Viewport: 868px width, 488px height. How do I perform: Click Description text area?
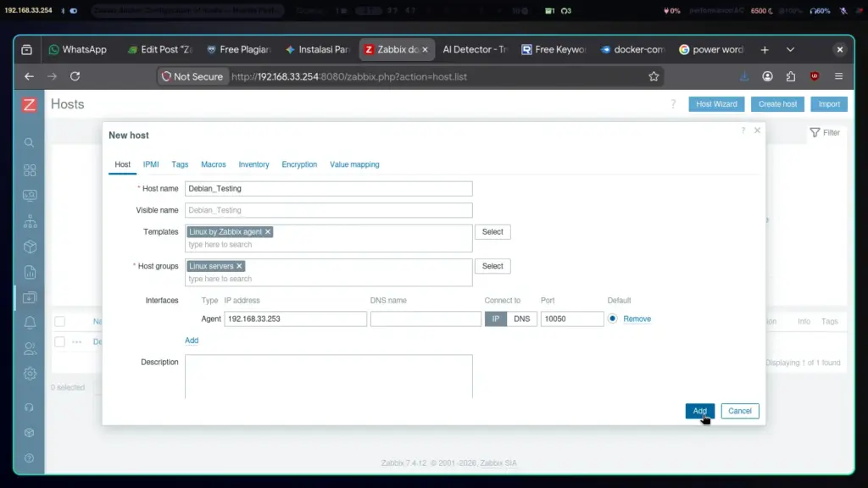pyautogui.click(x=329, y=377)
